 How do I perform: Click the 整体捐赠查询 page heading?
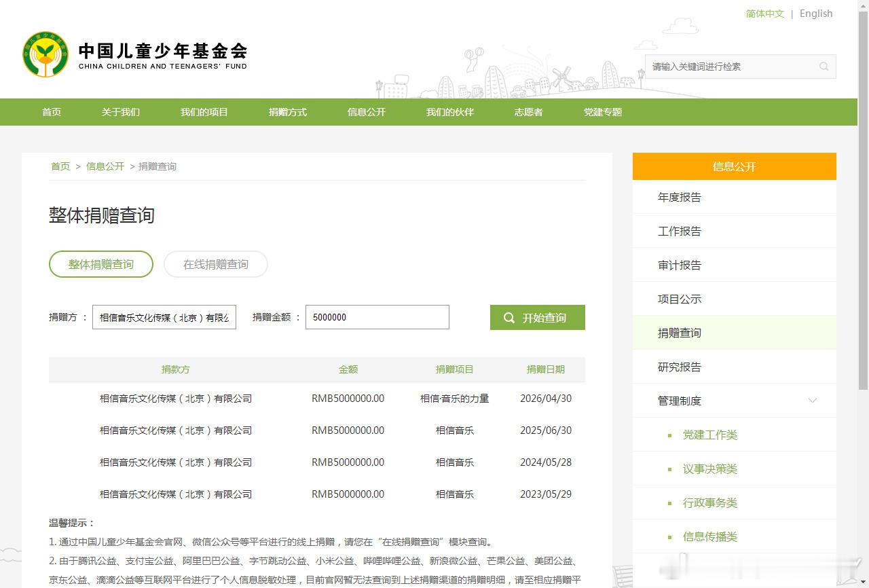point(102,215)
